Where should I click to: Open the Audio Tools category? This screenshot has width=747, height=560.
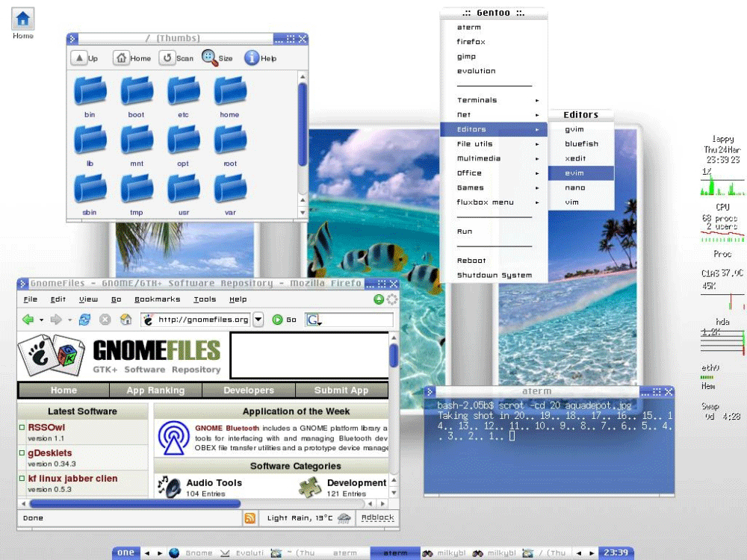(214, 483)
